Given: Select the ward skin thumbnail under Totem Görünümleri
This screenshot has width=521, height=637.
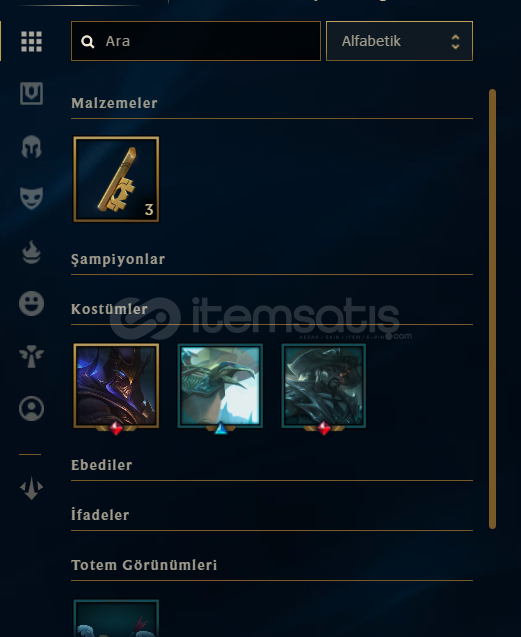Looking at the screenshot, I should pyautogui.click(x=116, y=618).
